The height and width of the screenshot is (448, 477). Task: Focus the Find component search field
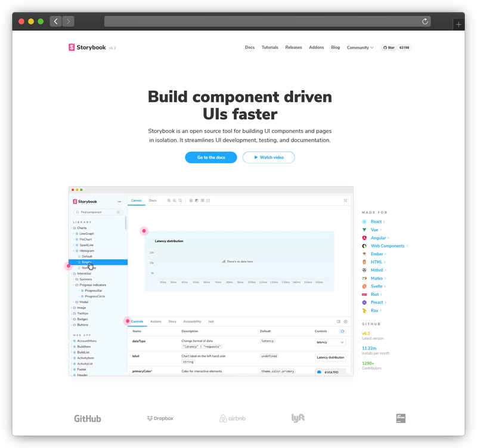[98, 212]
